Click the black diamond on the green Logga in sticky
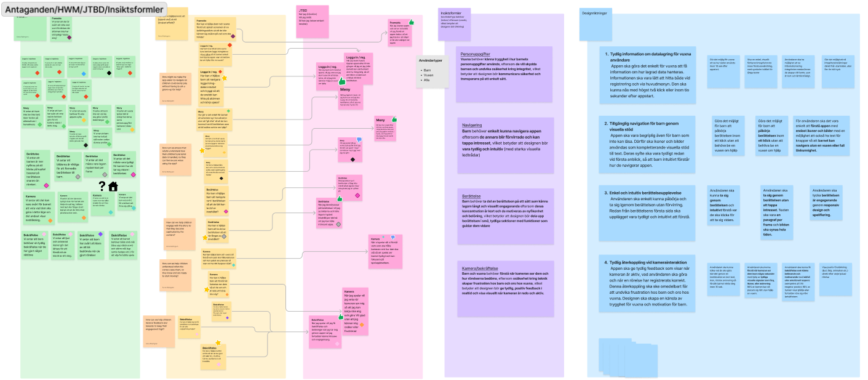Image resolution: width=868 pixels, height=380 pixels. [109, 73]
